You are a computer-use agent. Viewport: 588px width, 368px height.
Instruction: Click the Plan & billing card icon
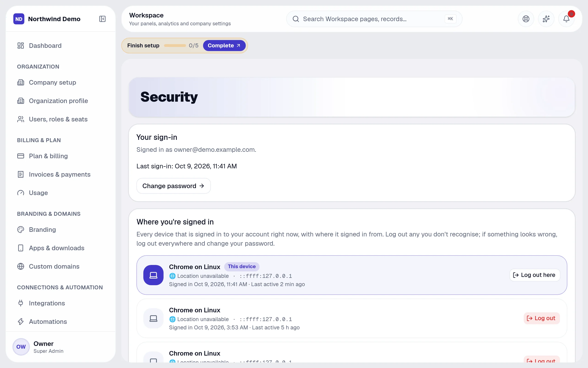tap(21, 156)
